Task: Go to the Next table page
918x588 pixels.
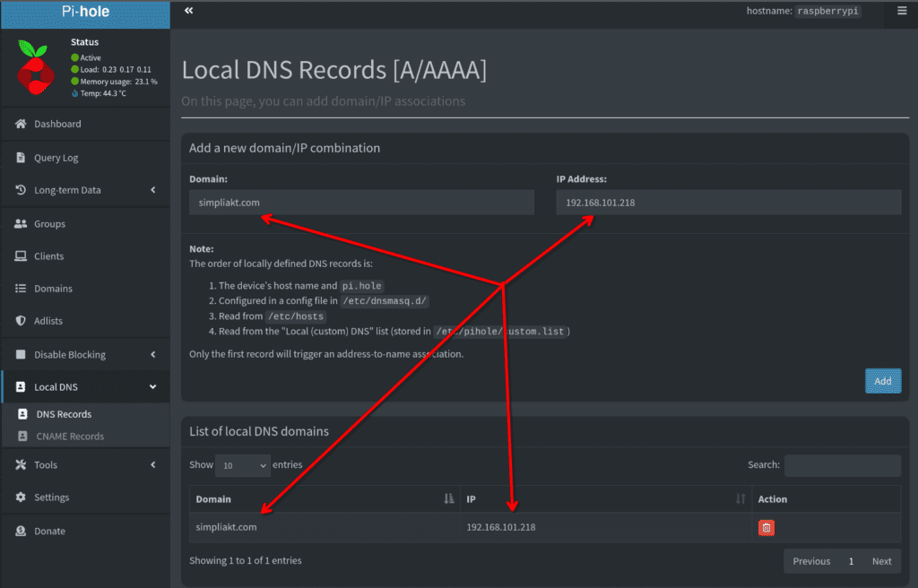Action: click(881, 561)
